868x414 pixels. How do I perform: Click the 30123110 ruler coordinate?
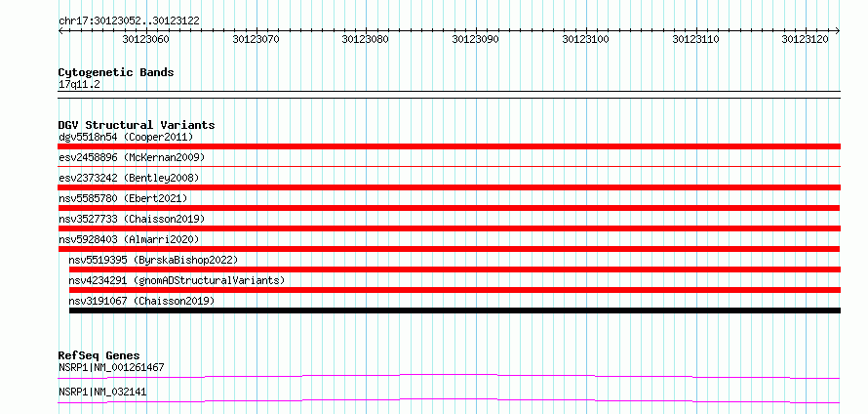(x=695, y=39)
